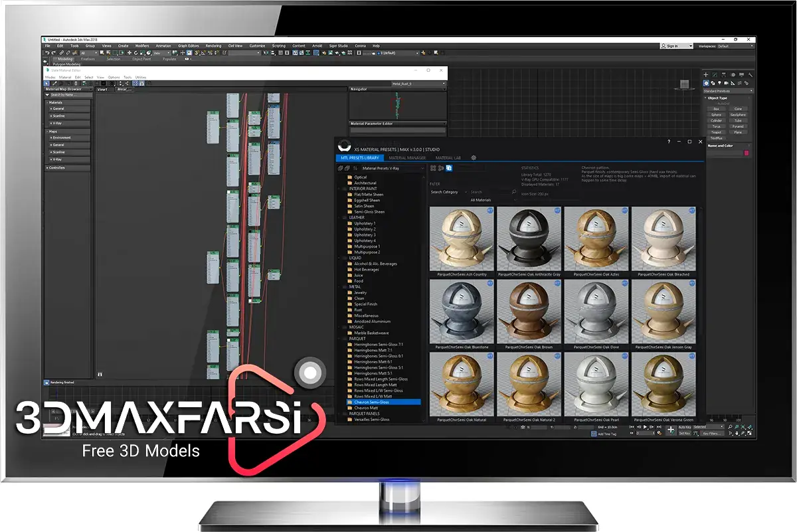The height and width of the screenshot is (532, 797).
Task: Open the Hierarchy command panel tab
Action: tap(723, 74)
